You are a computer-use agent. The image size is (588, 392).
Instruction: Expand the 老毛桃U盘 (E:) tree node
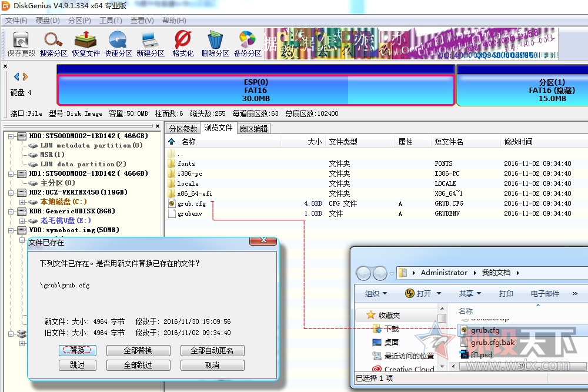tap(22, 221)
